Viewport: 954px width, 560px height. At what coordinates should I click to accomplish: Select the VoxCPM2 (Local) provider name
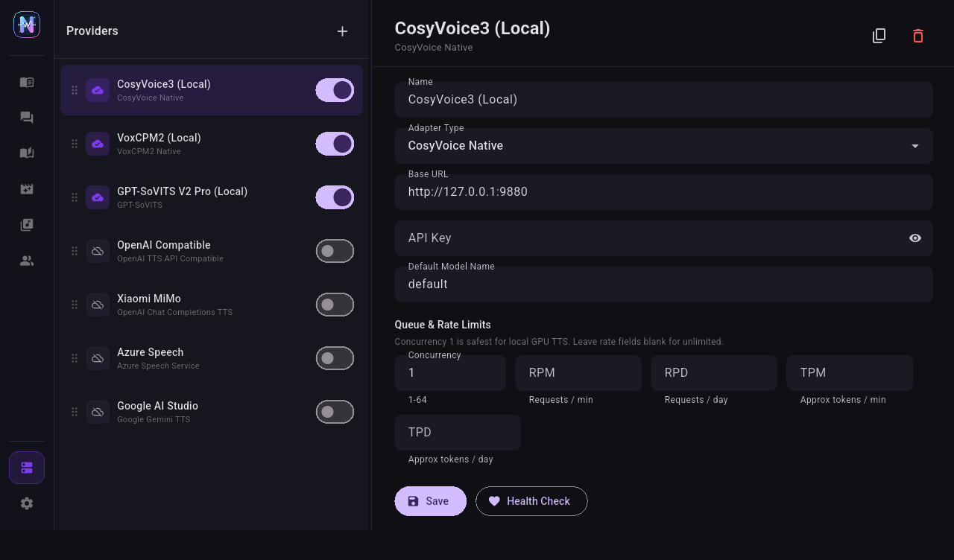coord(159,138)
